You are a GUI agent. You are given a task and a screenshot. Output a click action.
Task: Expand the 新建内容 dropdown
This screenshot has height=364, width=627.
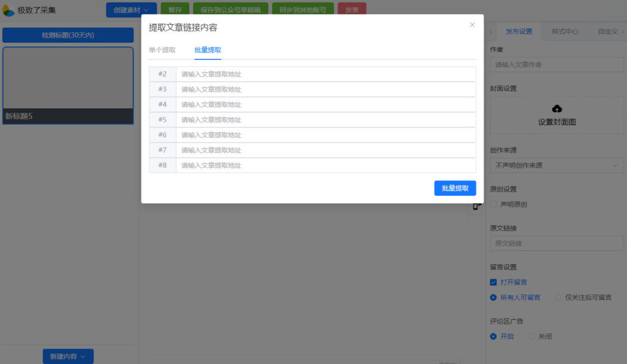[67, 355]
